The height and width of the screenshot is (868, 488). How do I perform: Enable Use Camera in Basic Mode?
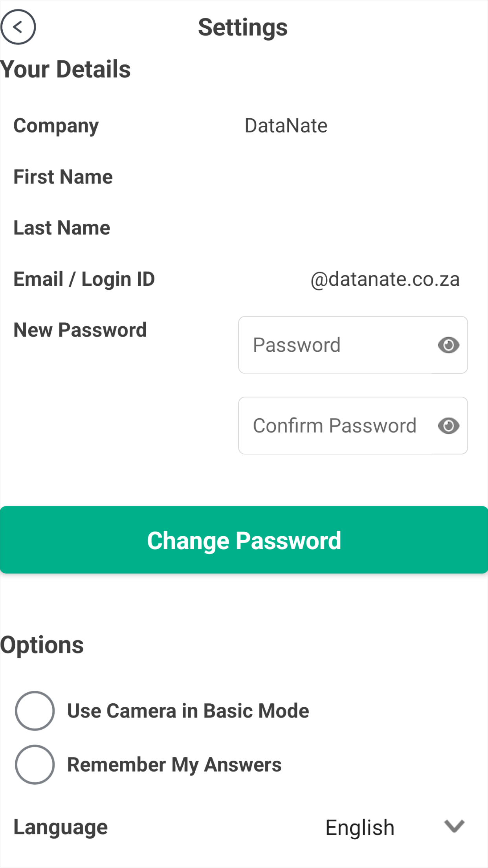point(35,711)
